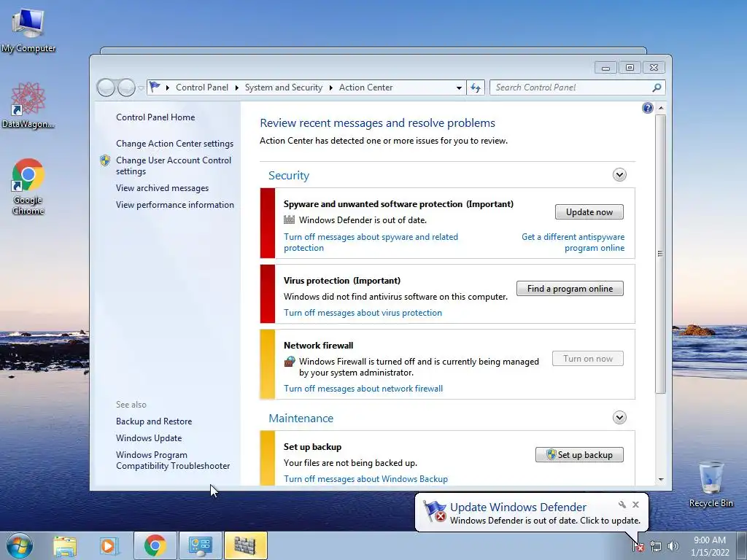Turn off messages about network firewall
The height and width of the screenshot is (560, 747).
[363, 389]
